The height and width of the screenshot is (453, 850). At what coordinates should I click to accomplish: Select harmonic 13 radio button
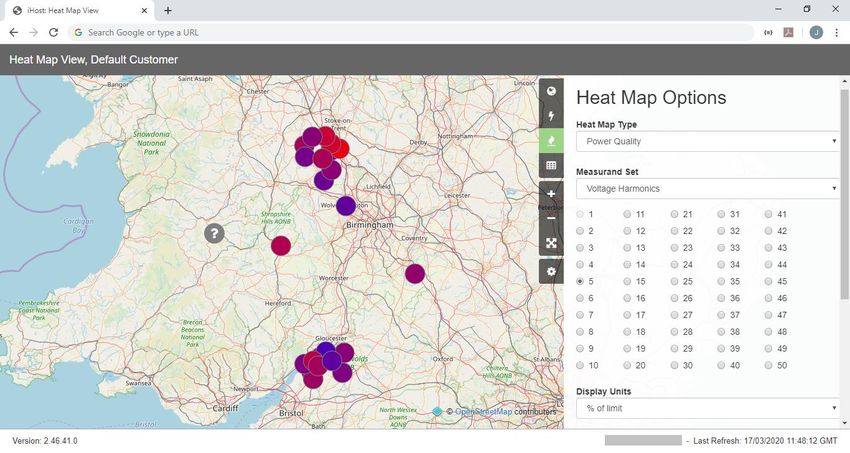click(x=627, y=248)
